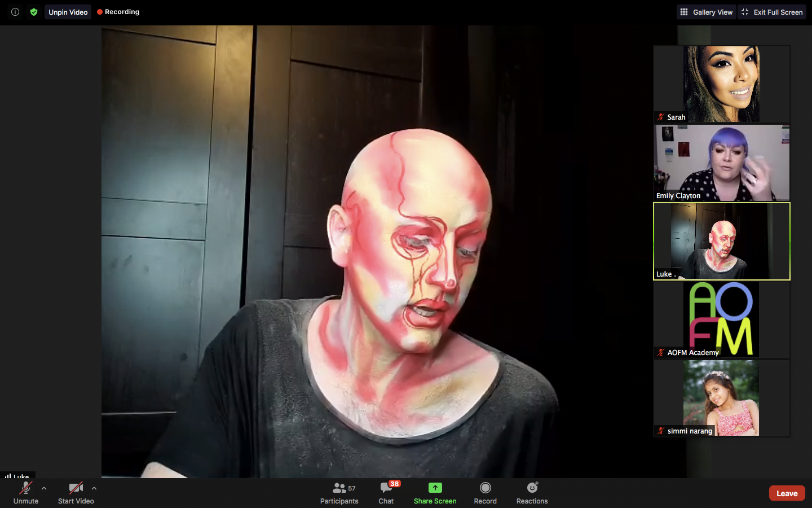The image size is (812, 508).
Task: Select simmi narang's thumbnail
Action: [x=721, y=398]
